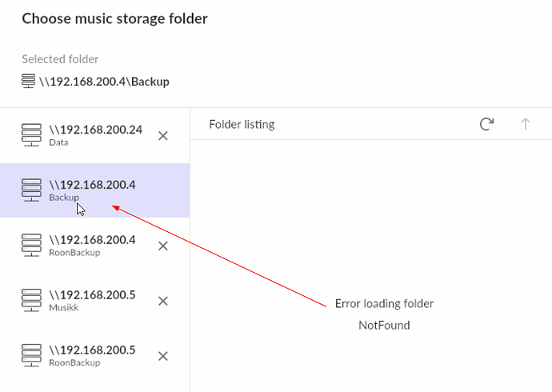Click the server icon for Backup share
Image resolution: width=552 pixels, height=392 pixels.
(x=31, y=190)
